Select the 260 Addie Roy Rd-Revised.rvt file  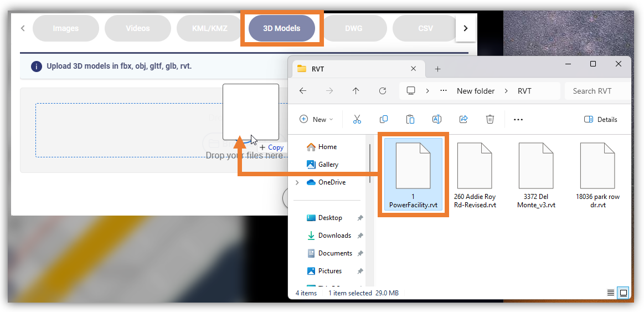point(475,176)
